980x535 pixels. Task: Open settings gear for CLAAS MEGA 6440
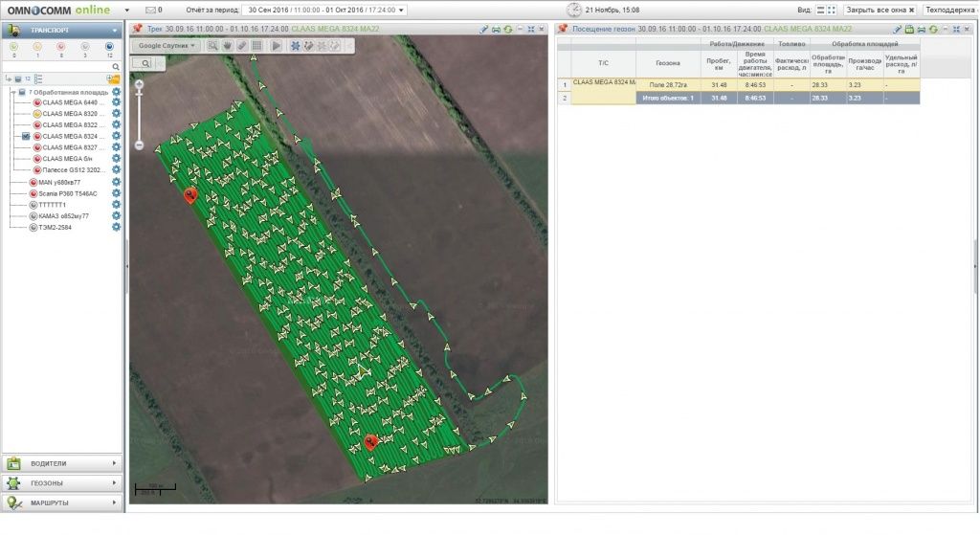pyautogui.click(x=116, y=102)
